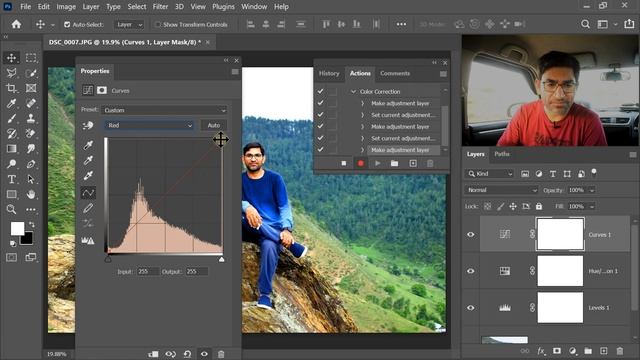
Task: Click the fx layer style icon
Action: click(x=541, y=351)
